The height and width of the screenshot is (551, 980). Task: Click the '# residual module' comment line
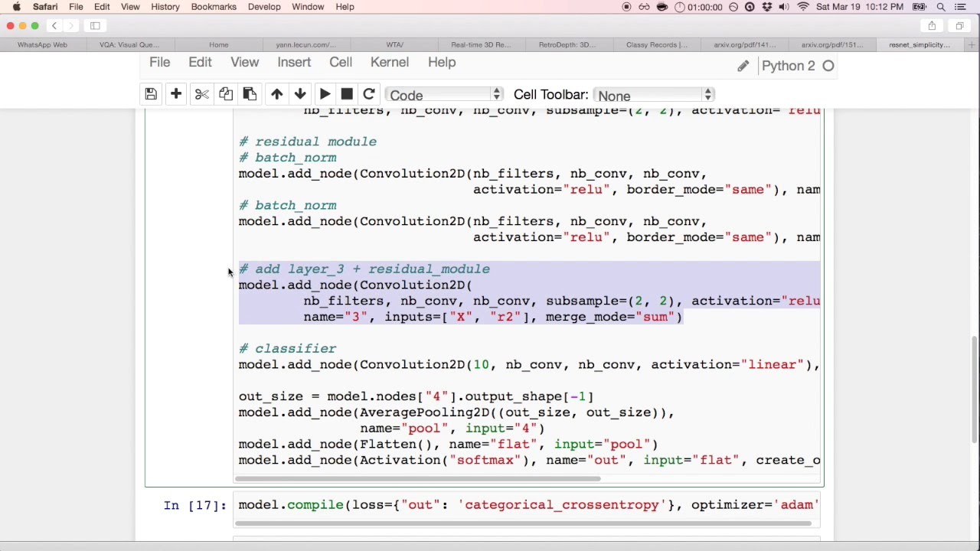pyautogui.click(x=308, y=142)
